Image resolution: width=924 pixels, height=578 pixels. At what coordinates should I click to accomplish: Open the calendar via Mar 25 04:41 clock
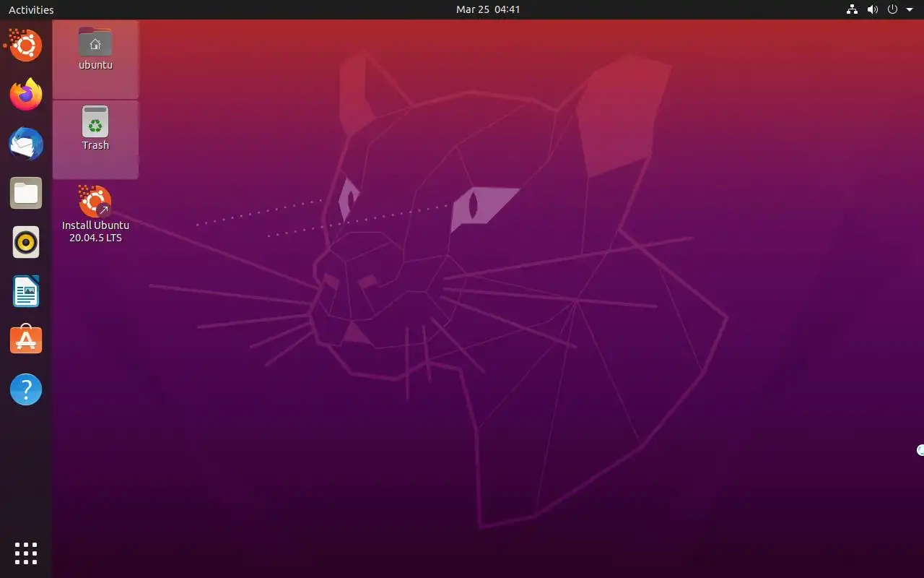(x=488, y=9)
